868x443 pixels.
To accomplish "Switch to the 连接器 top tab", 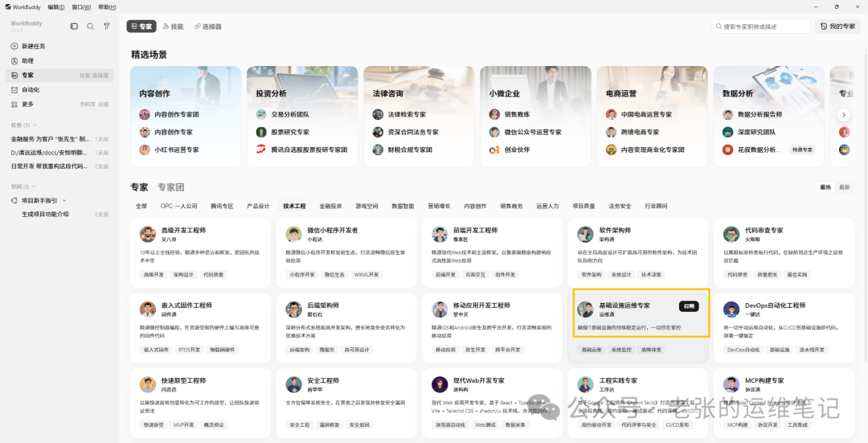I will [x=207, y=26].
